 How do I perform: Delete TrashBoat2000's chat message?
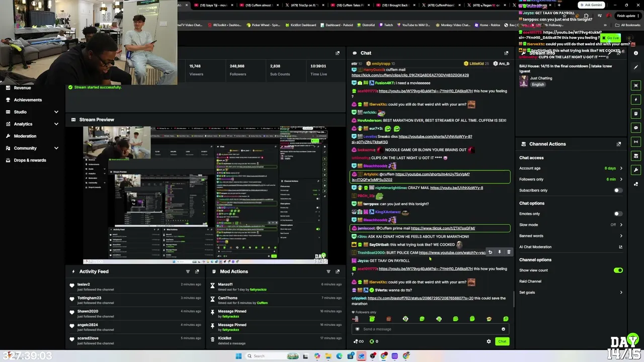(509, 252)
